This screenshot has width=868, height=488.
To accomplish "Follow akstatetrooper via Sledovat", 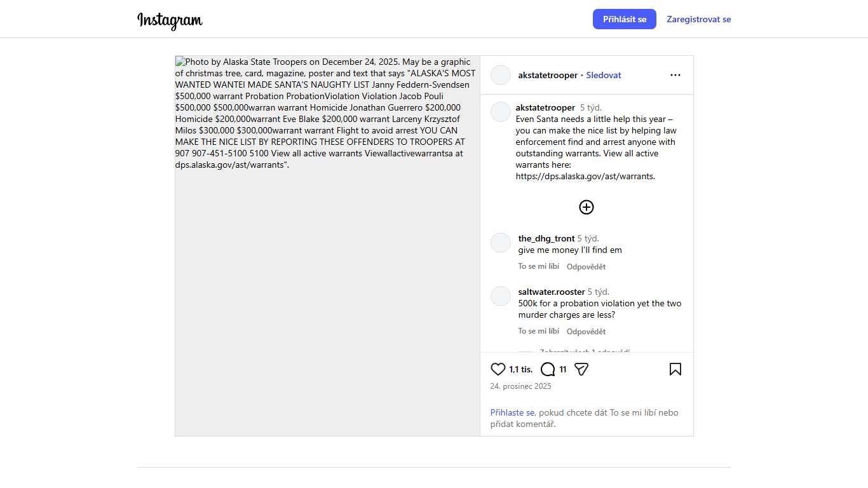I will (x=603, y=75).
